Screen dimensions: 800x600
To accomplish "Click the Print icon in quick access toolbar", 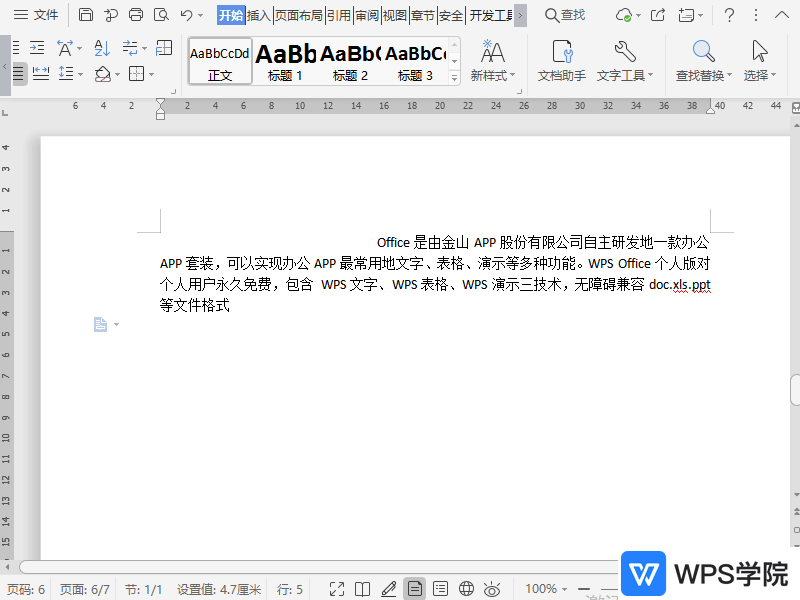I will 136,15.
